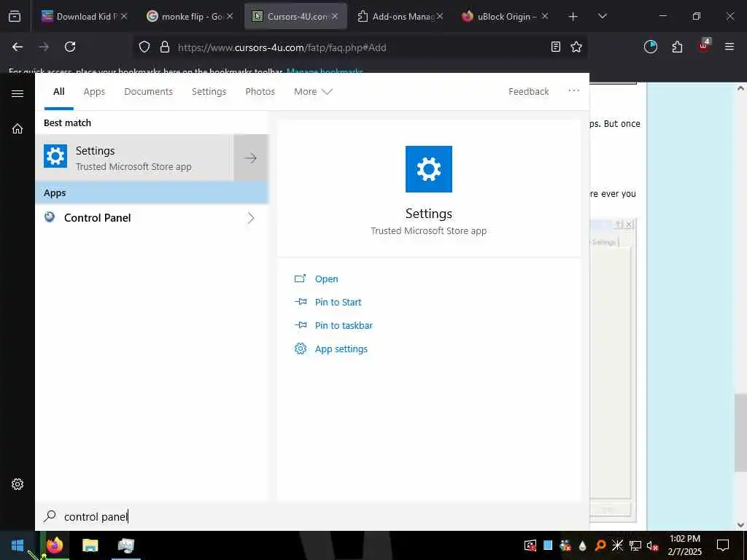Image resolution: width=747 pixels, height=560 pixels.
Task: Choose Pin to taskbar
Action: (344, 326)
